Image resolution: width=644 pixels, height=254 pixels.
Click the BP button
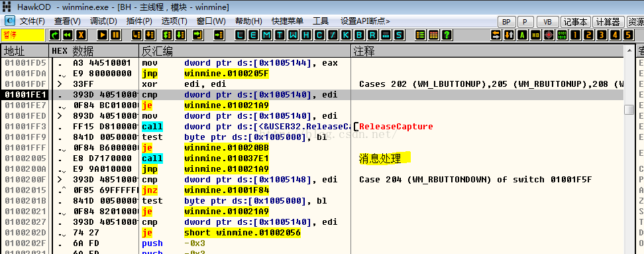506,22
